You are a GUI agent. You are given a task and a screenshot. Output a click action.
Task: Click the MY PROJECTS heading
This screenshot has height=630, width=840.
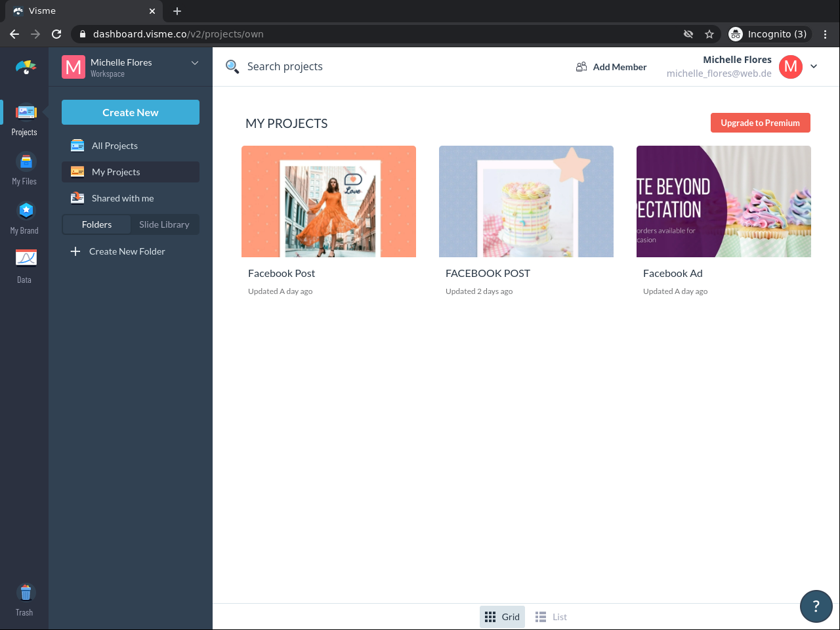click(287, 123)
